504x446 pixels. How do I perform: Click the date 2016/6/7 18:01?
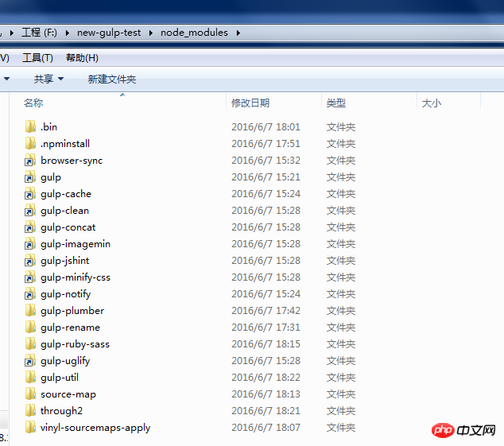coord(266,127)
